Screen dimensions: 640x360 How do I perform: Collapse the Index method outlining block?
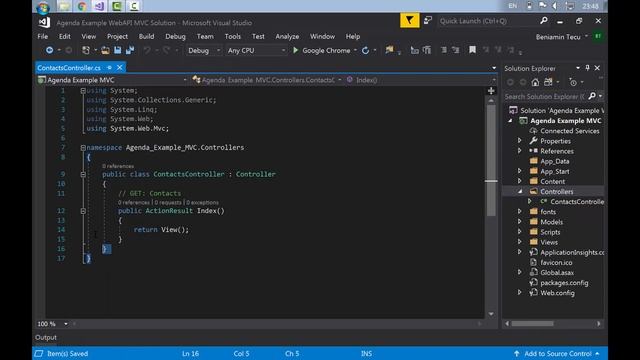[x=83, y=211]
